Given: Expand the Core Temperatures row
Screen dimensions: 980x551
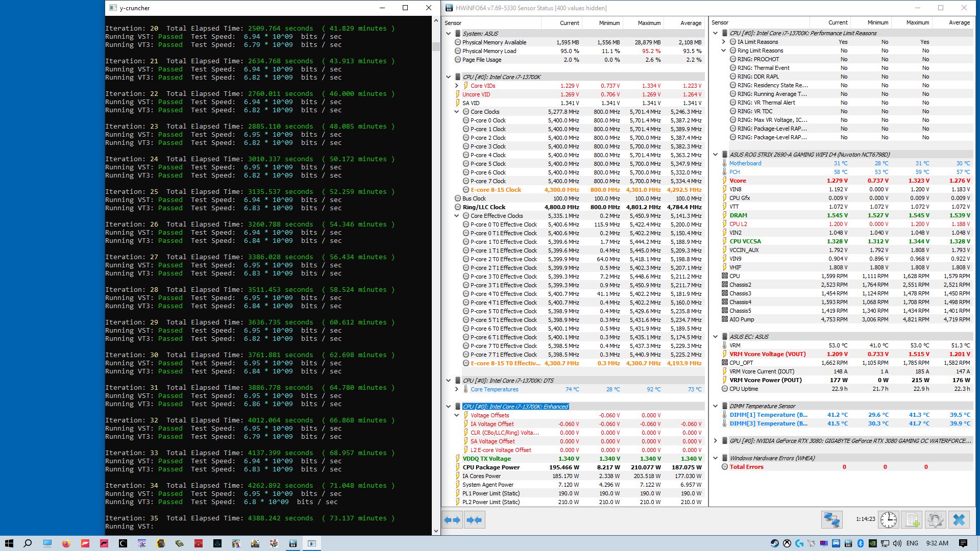Looking at the screenshot, I should 457,389.
